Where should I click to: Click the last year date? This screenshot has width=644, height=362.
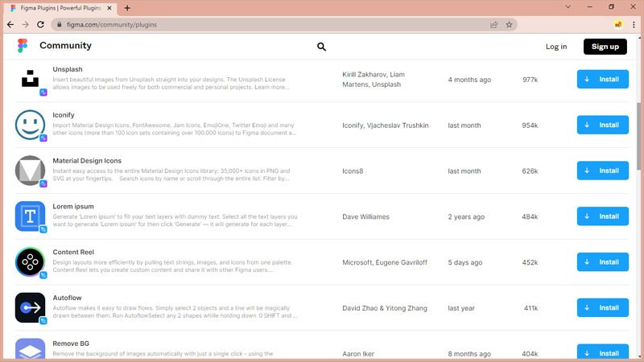point(461,308)
